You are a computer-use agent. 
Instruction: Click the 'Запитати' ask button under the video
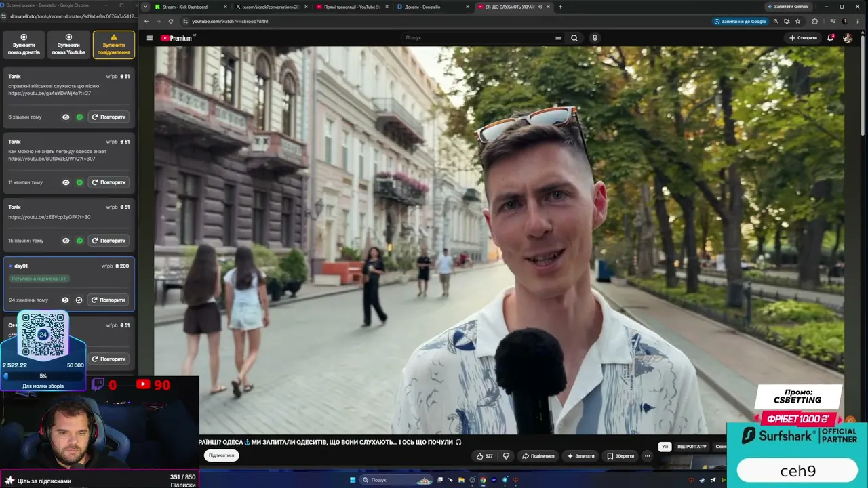(581, 456)
